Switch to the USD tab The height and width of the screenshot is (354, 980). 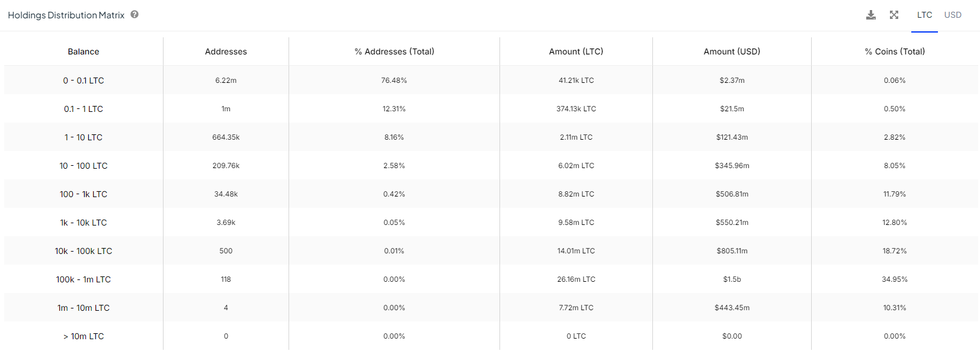[953, 15]
